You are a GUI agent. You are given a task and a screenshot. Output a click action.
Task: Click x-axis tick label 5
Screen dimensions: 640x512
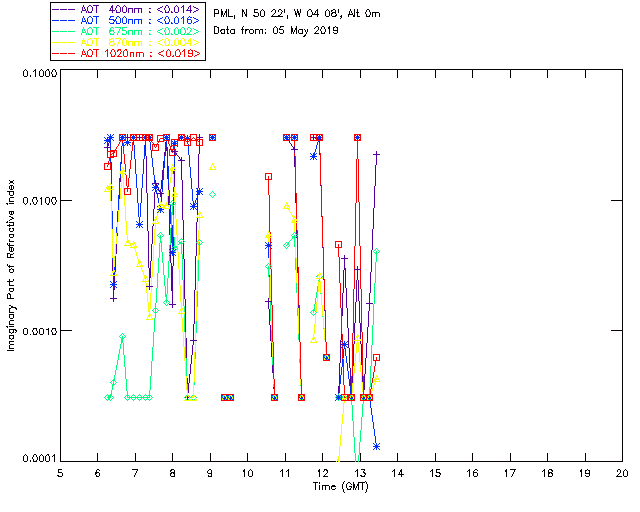click(x=60, y=472)
